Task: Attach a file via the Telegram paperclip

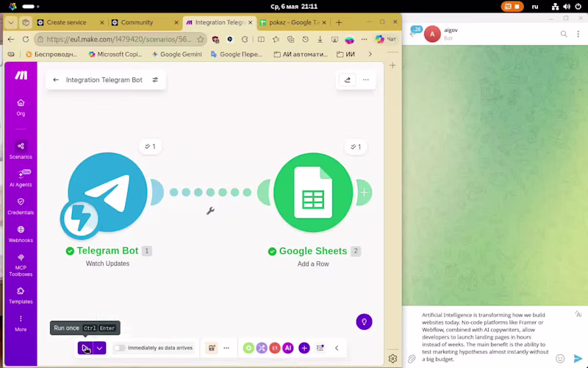Action: click(x=412, y=359)
